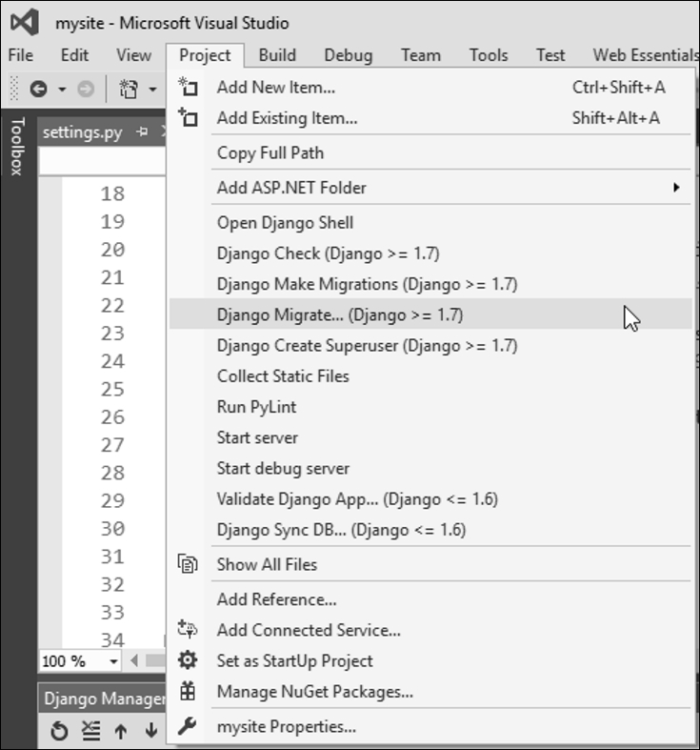Toggle Show All Files option

point(267,564)
